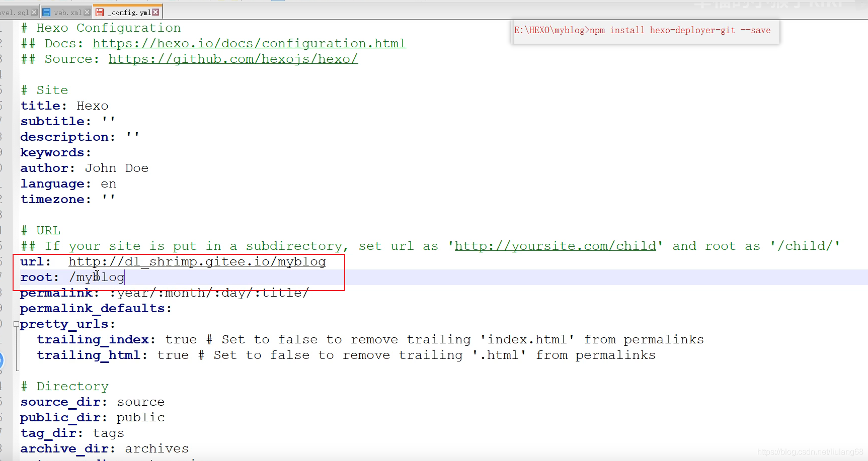Close the .sql file tab
This screenshot has height=461, width=868.
click(x=34, y=12)
